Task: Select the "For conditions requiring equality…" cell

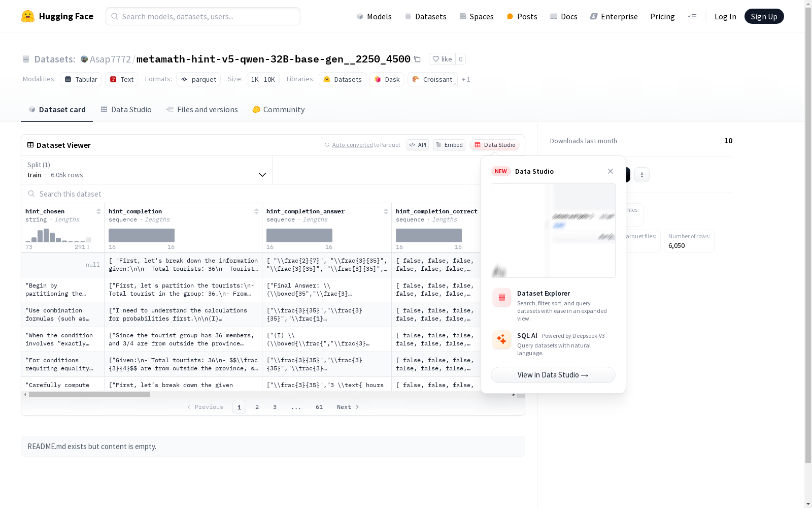Action: [x=63, y=364]
